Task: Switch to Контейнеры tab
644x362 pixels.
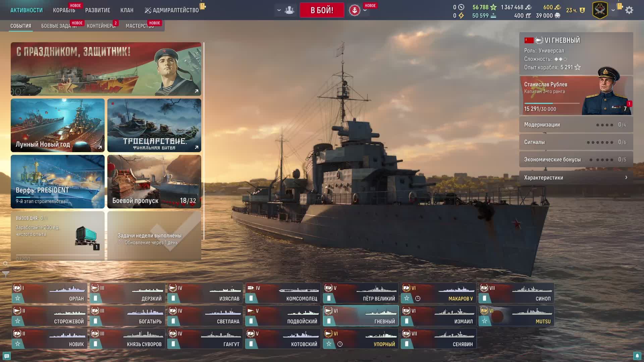Action: [101, 26]
